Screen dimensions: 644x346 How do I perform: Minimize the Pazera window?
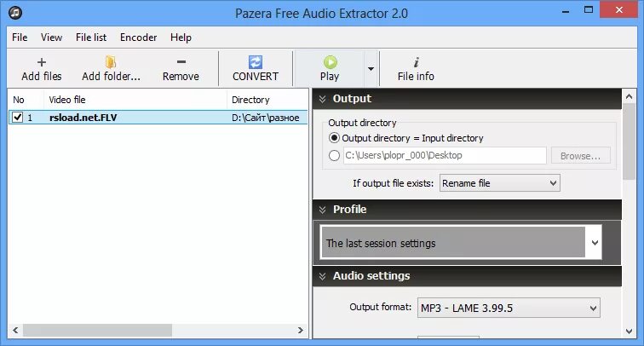pyautogui.click(x=566, y=10)
